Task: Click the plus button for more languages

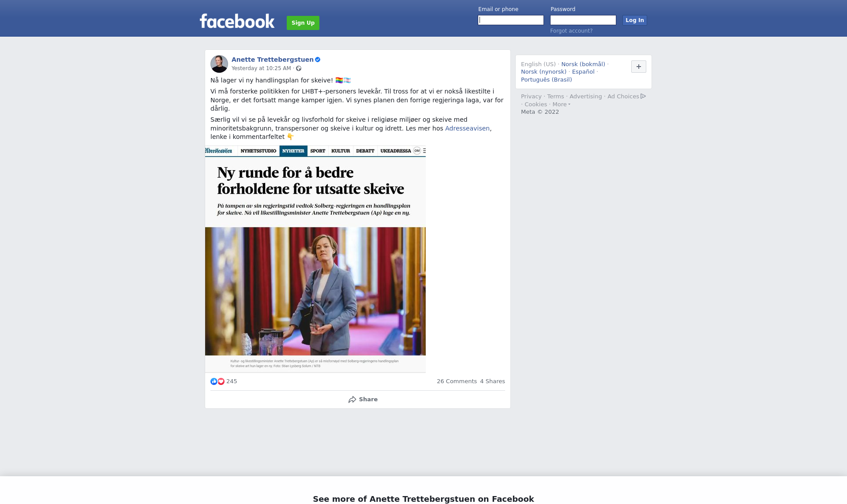Action: 639,67
